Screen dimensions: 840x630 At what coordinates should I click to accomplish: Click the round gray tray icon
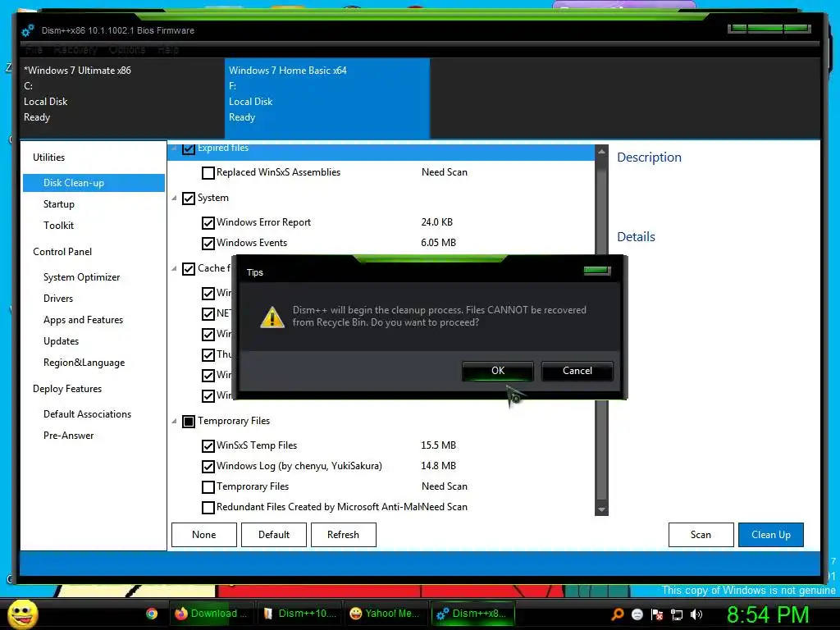coord(637,614)
